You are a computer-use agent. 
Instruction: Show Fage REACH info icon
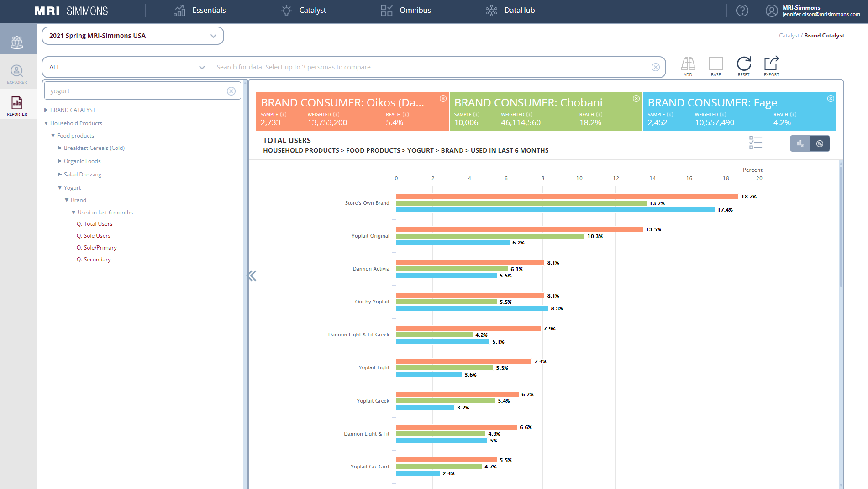[x=793, y=115]
